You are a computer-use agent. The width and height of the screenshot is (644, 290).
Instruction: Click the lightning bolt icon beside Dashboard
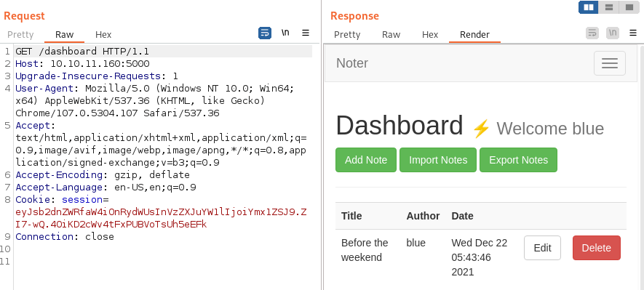coord(481,129)
